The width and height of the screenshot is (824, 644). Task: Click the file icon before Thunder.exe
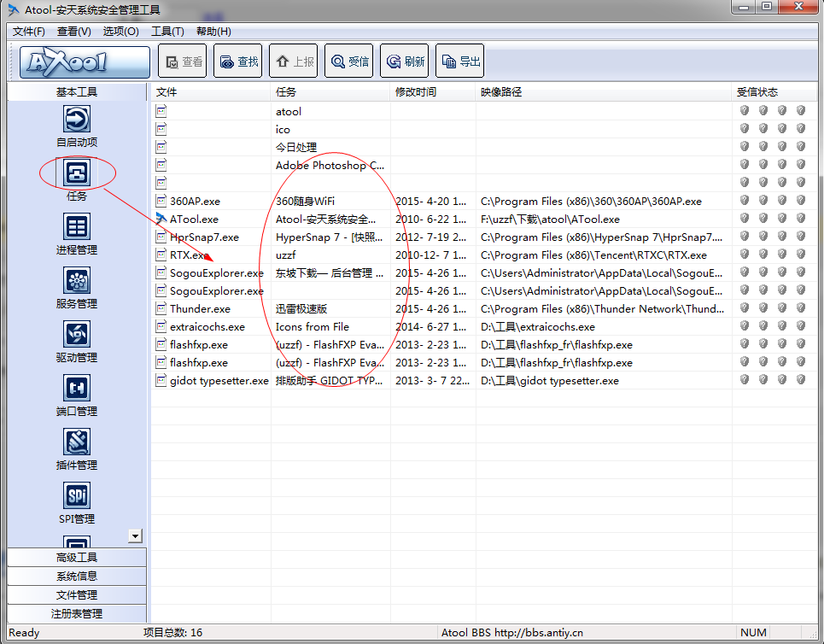(x=161, y=308)
